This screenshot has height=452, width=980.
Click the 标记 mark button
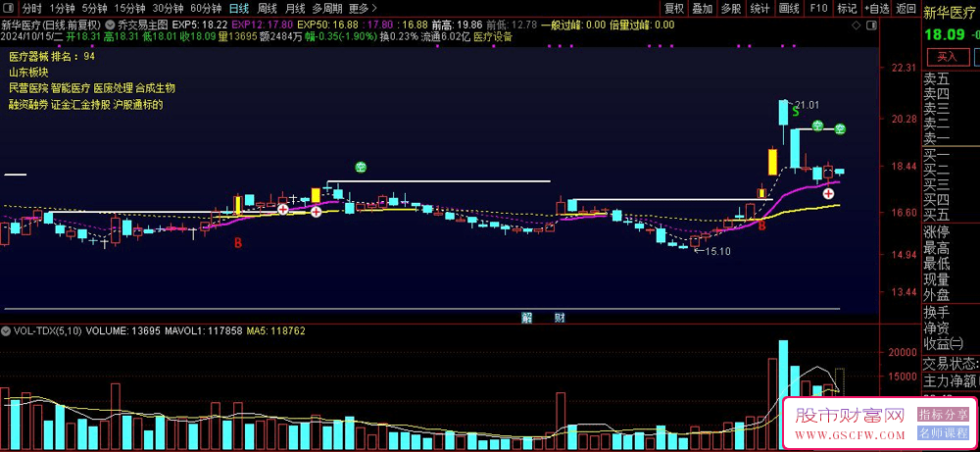tap(847, 9)
